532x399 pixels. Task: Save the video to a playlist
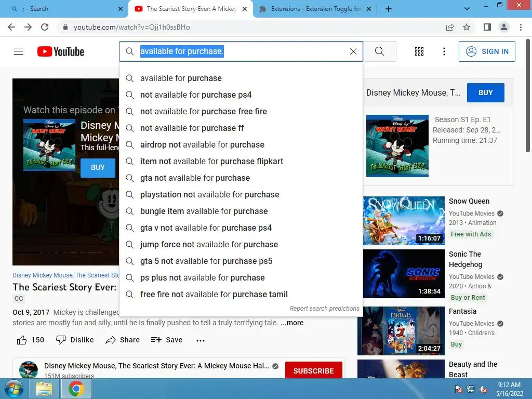coord(167,340)
